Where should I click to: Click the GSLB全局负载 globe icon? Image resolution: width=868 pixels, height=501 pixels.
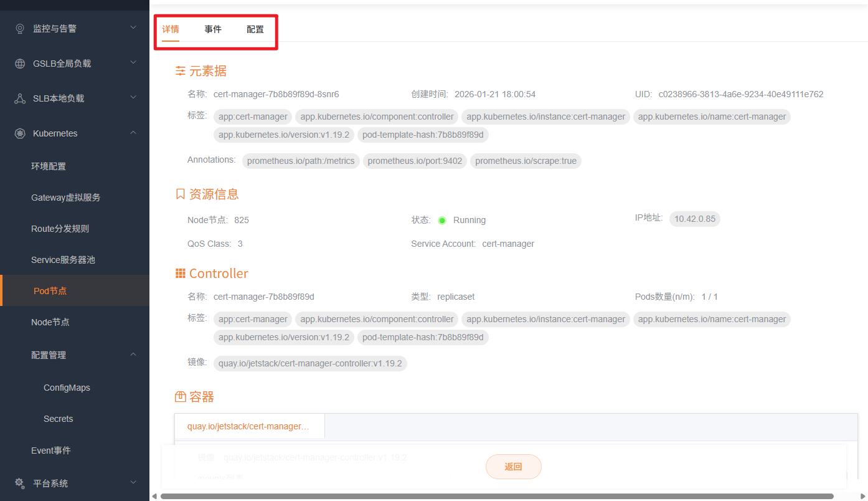(19, 63)
